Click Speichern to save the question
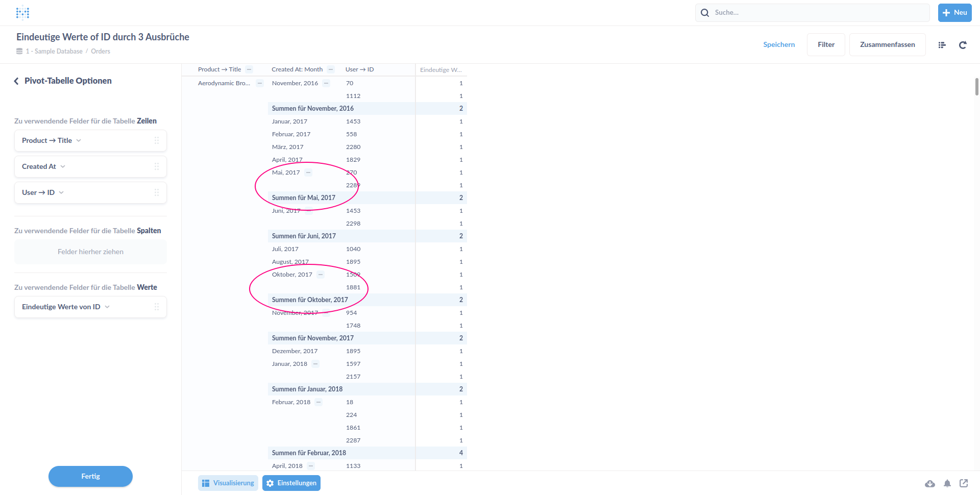 [779, 44]
